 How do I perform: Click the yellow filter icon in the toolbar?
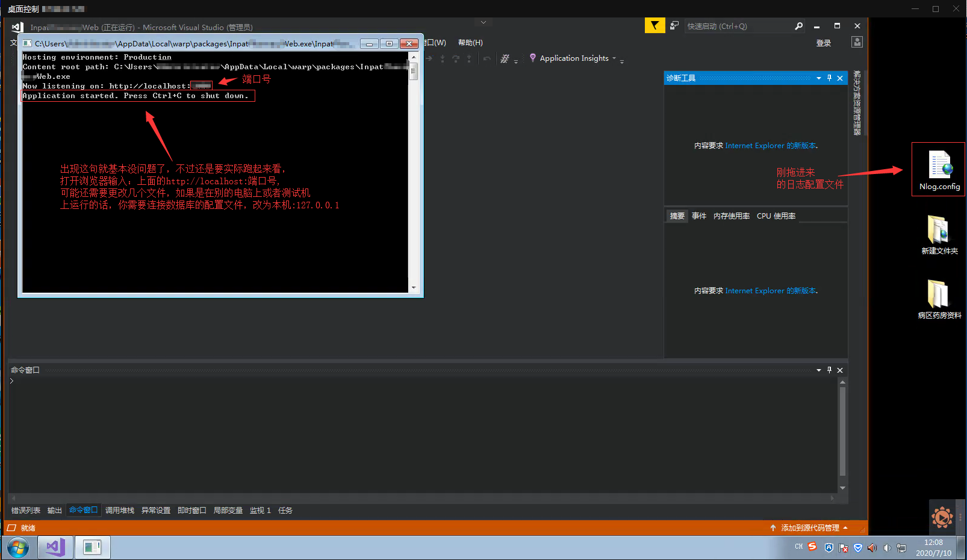coord(655,25)
